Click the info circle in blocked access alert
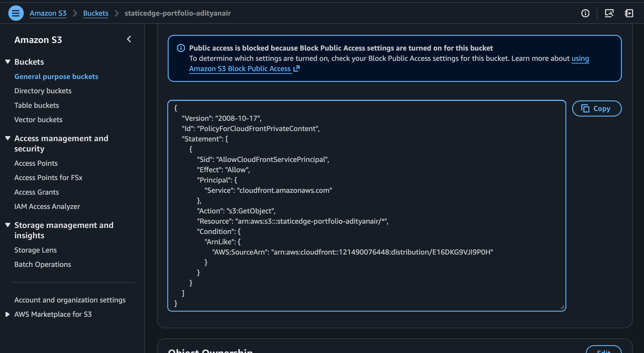The image size is (644, 353). (x=181, y=48)
